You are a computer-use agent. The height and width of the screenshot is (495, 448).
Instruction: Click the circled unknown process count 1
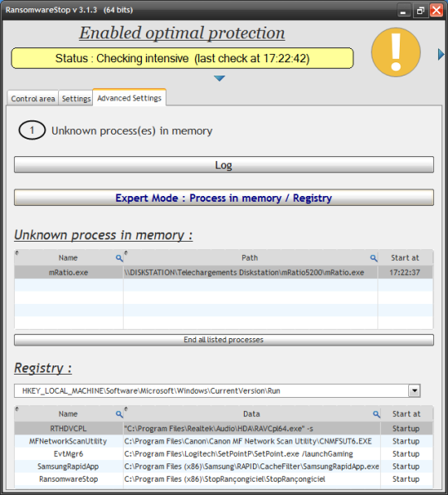[32, 130]
